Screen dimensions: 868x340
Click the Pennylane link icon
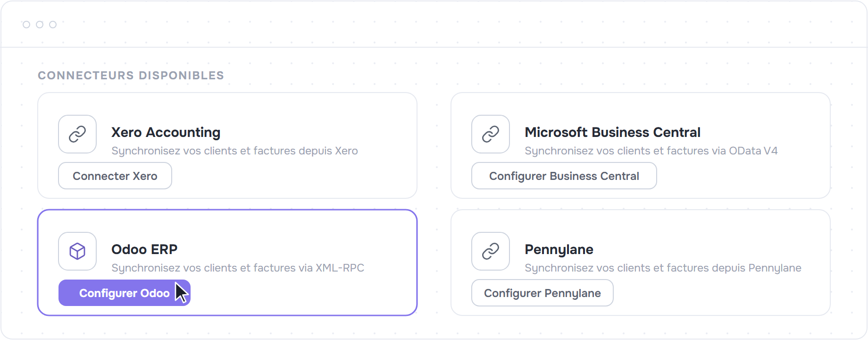pos(491,251)
